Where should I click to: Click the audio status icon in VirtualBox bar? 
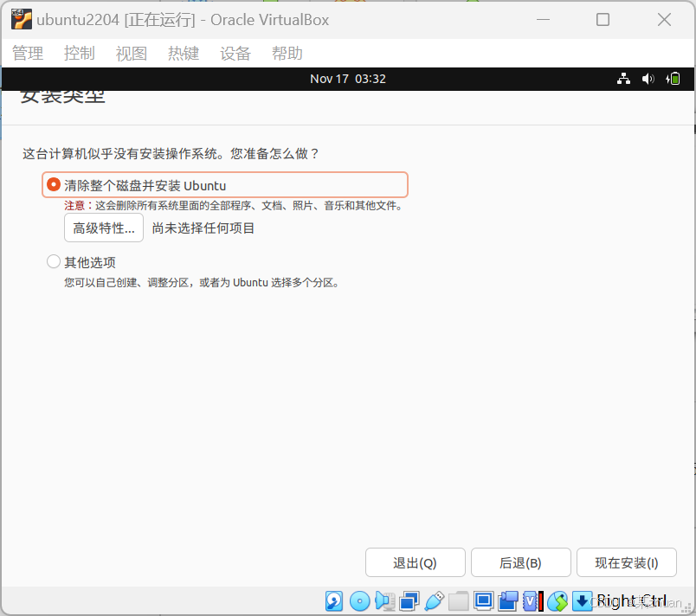pyautogui.click(x=385, y=601)
